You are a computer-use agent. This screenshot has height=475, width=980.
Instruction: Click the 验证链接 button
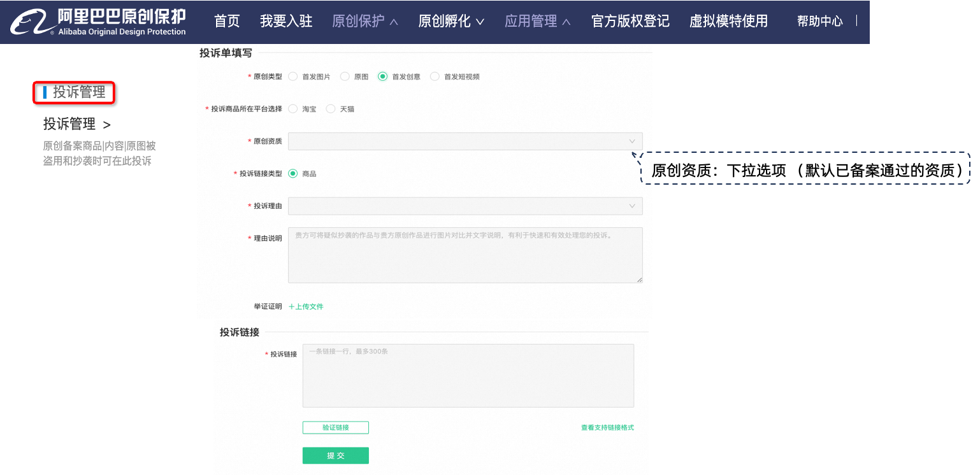click(x=336, y=427)
